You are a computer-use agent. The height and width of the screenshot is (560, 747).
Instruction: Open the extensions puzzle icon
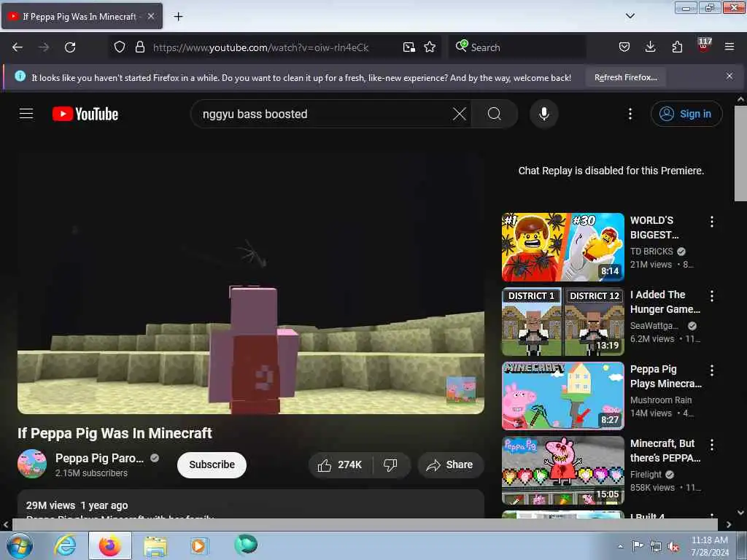(x=677, y=47)
